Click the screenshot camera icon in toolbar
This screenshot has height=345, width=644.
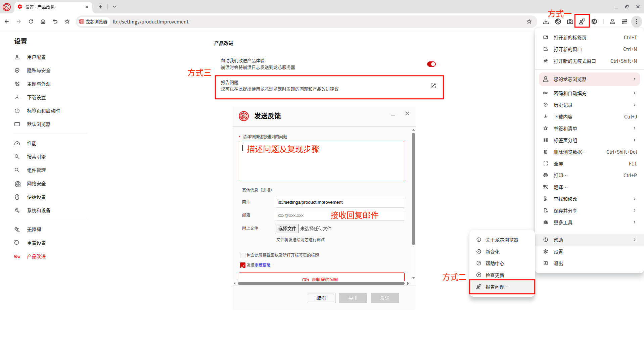(570, 22)
